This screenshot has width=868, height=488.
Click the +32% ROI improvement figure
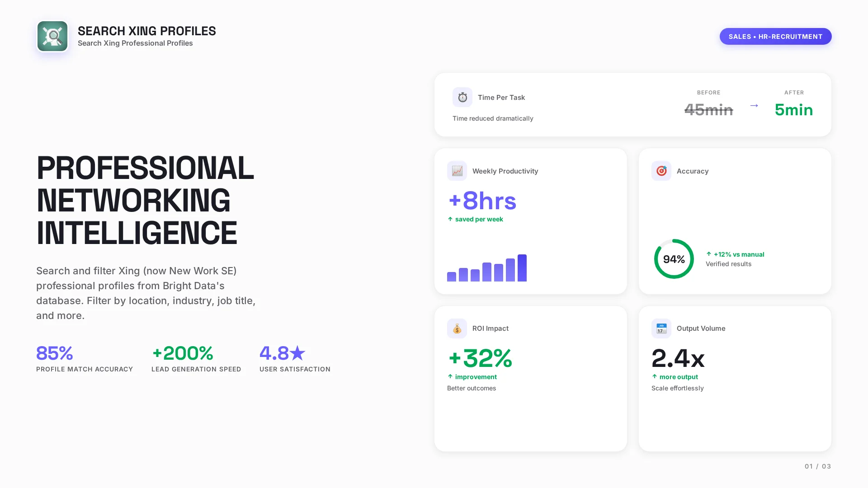480,358
